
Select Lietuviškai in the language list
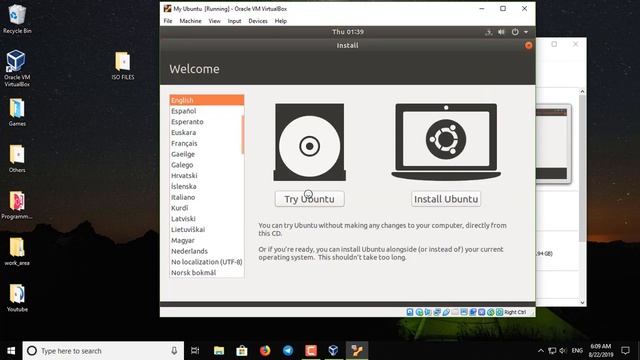click(x=207, y=229)
